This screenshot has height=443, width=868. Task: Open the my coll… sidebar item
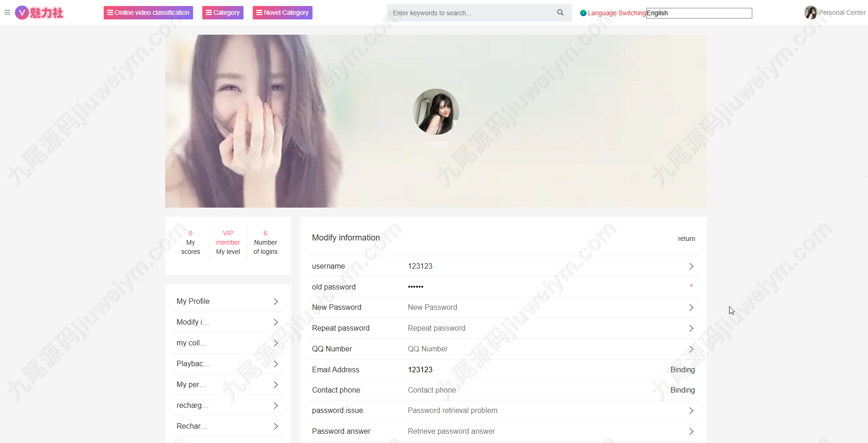coord(228,343)
